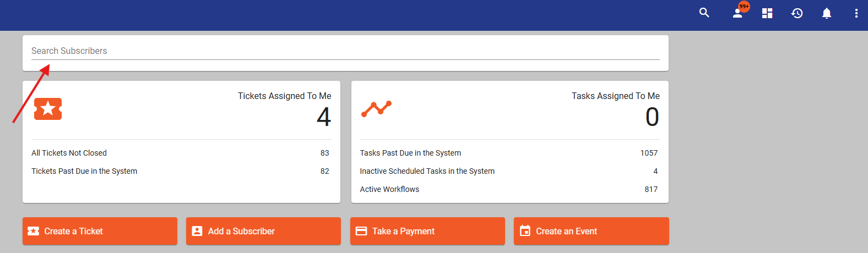Screen dimensions: 868x253
Task: Click the Create an Event button
Action: (x=592, y=231)
